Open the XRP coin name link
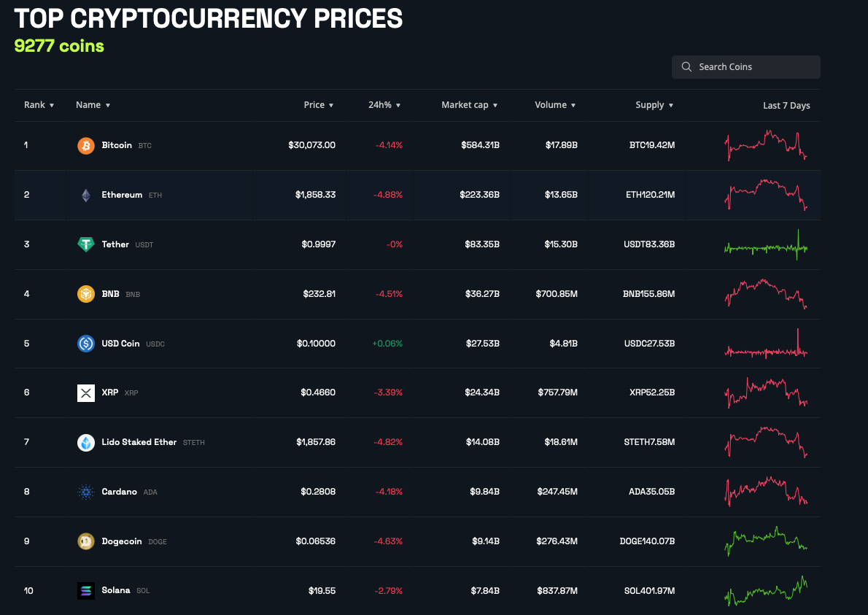This screenshot has width=868, height=615. (109, 392)
